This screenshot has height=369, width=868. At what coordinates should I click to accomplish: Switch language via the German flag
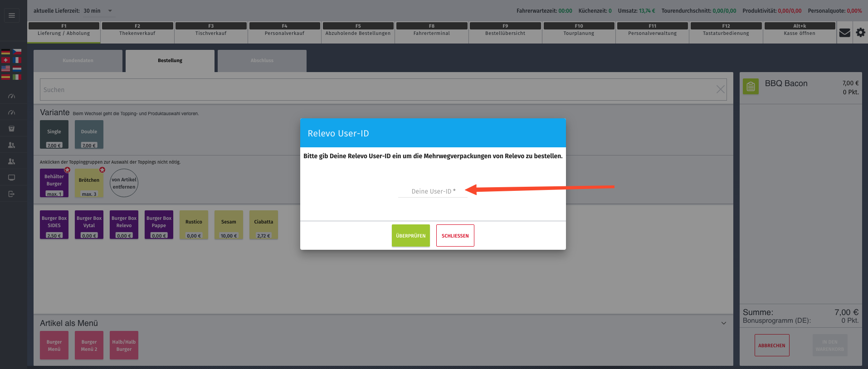5,52
